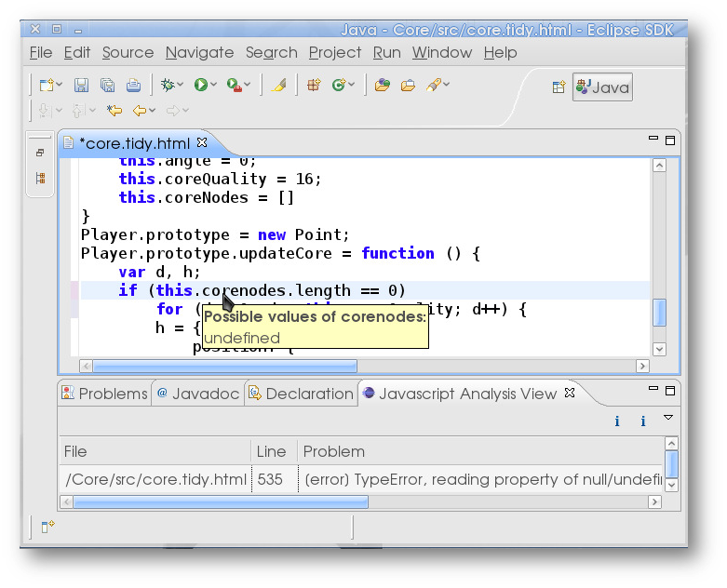
Task: Click the Print icon
Action: click(133, 86)
